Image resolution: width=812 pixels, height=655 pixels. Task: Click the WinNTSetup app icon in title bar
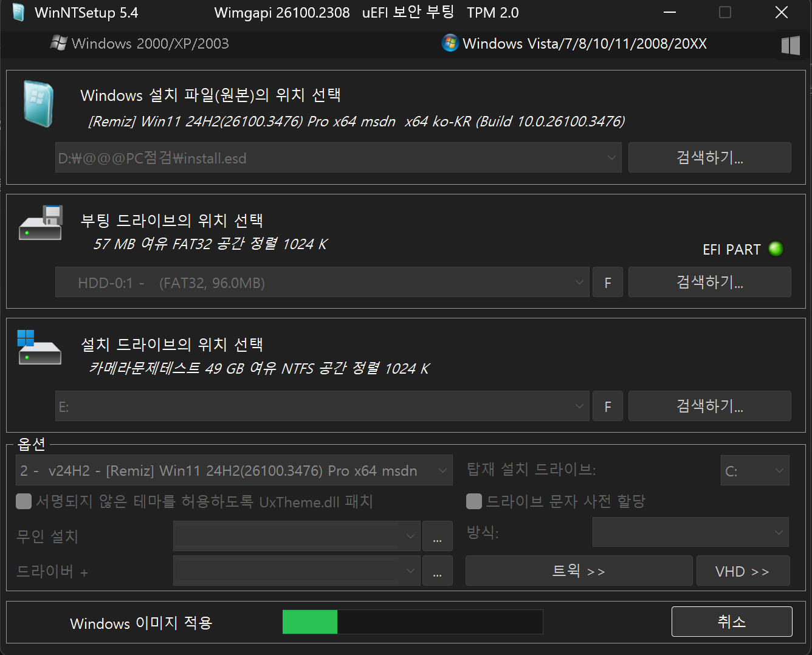[x=18, y=13]
